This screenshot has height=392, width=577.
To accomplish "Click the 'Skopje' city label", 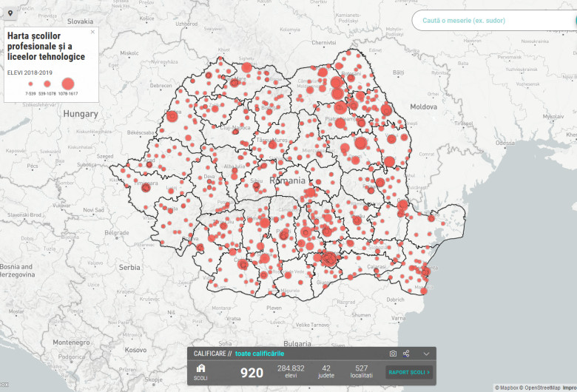I will pos(153,379).
